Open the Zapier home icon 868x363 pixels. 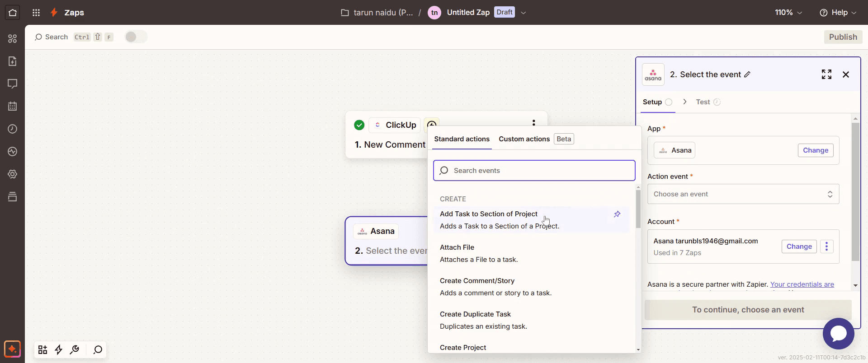[13, 13]
